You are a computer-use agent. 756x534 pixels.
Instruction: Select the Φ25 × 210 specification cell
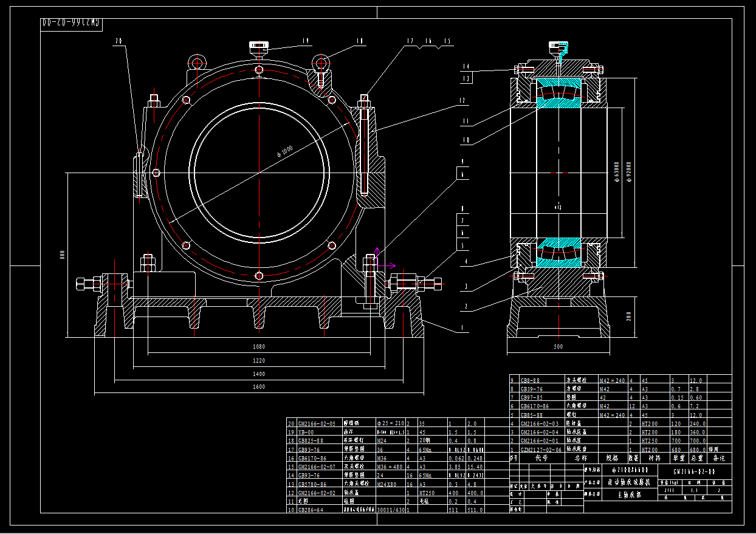pyautogui.click(x=391, y=423)
